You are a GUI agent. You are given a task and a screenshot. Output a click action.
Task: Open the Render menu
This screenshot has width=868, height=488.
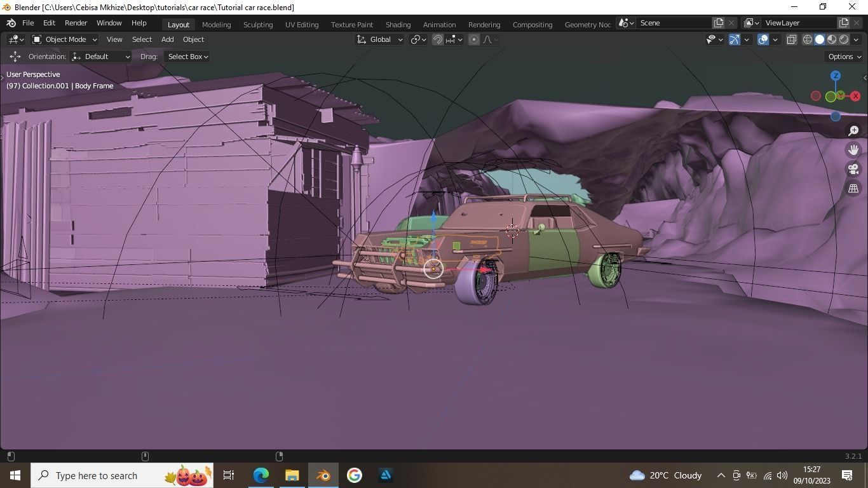[76, 23]
